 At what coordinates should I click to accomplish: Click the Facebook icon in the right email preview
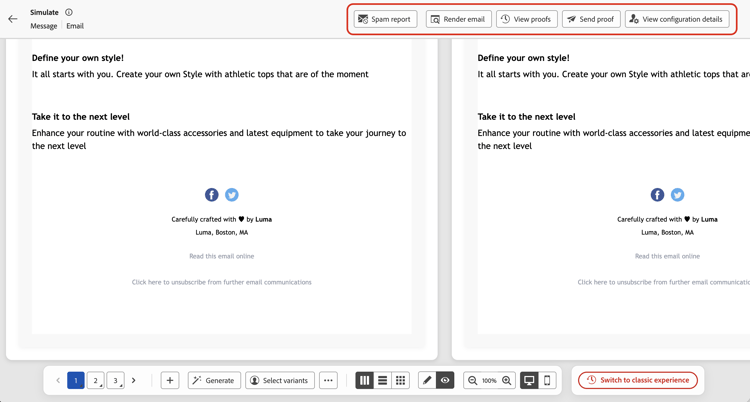[658, 195]
